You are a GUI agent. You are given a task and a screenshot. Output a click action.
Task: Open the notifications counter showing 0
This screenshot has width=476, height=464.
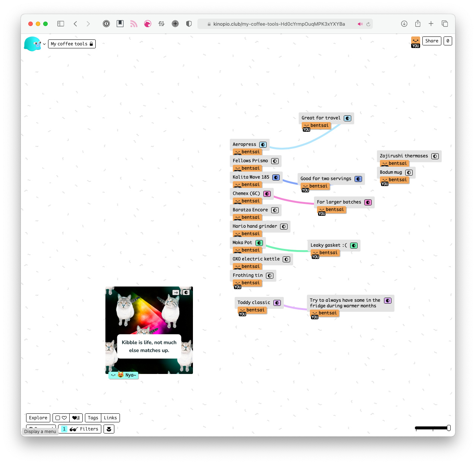(448, 41)
